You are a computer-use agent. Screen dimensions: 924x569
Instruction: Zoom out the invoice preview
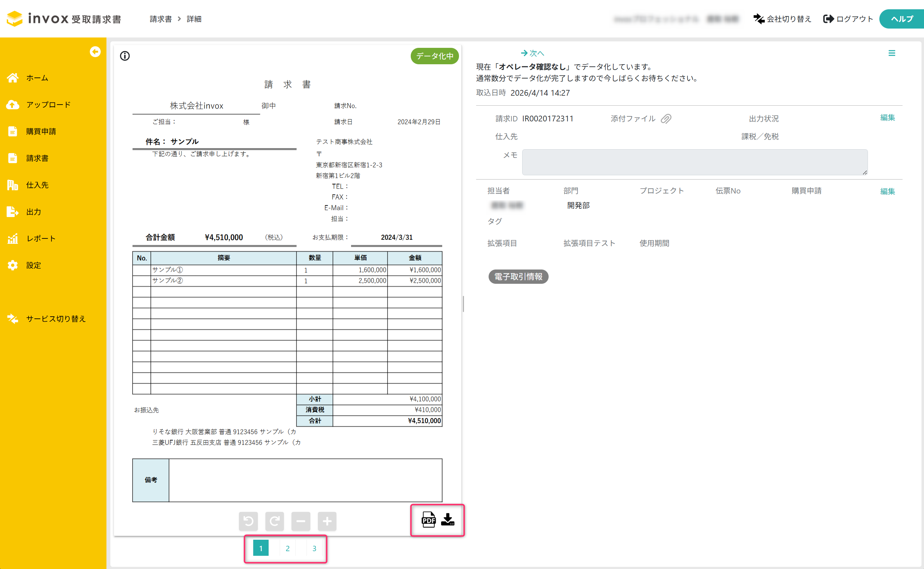click(301, 521)
